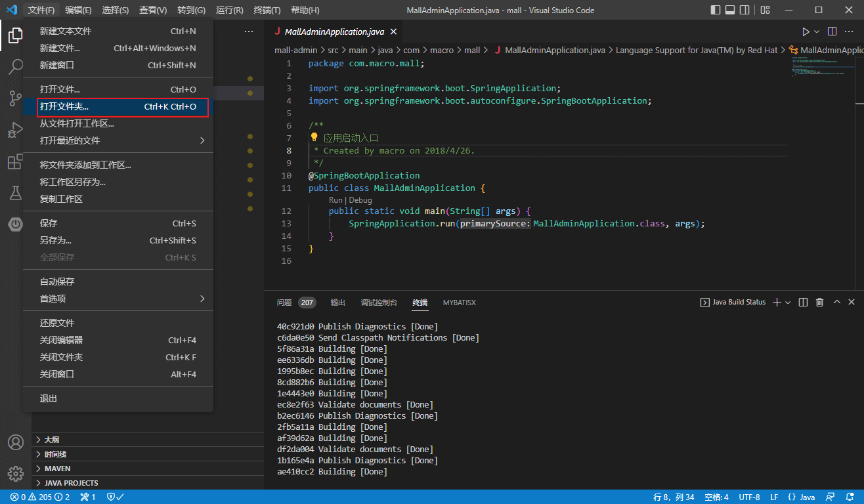Switch to 调试控制台 debug console tab
The width and height of the screenshot is (864, 504).
379,303
